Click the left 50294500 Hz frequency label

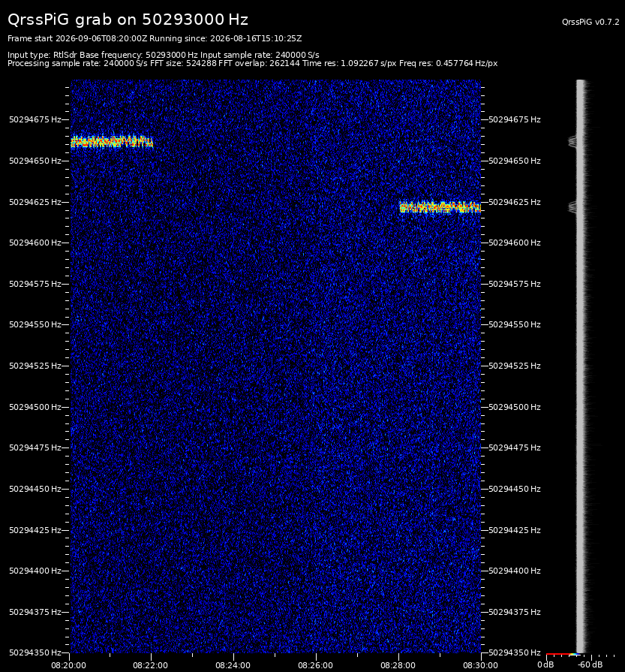(35, 407)
